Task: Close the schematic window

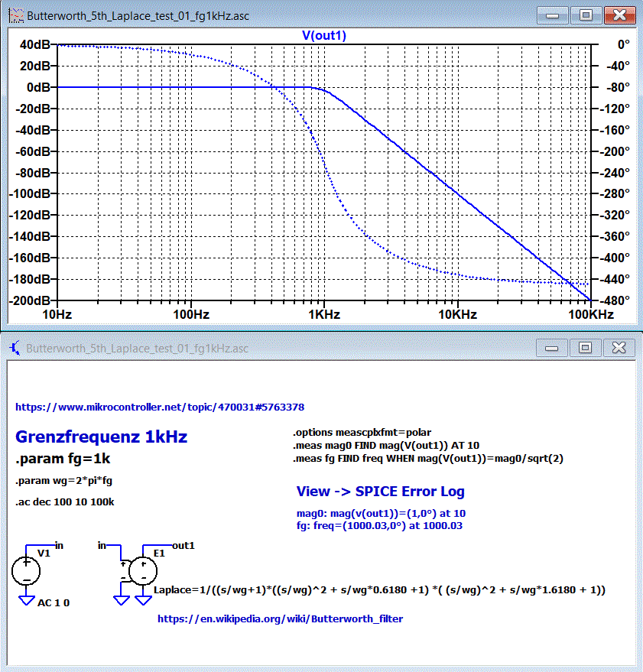Action: point(619,348)
